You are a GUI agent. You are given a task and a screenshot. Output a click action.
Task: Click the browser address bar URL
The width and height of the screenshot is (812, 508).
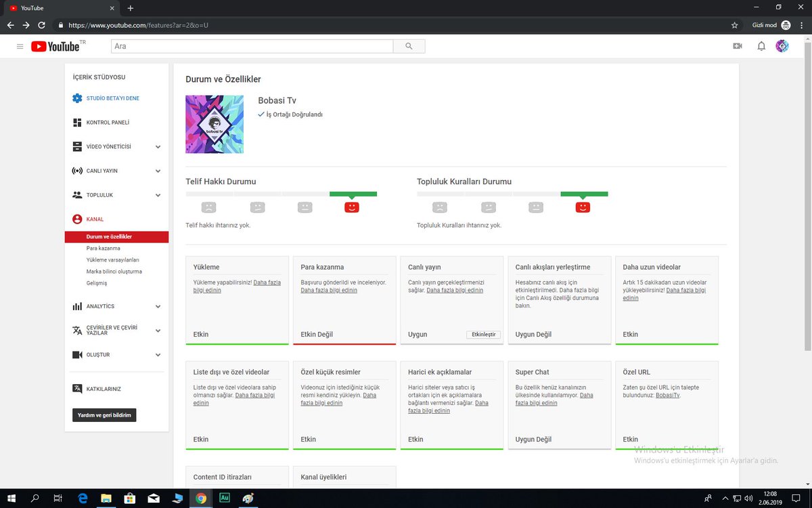[139, 25]
